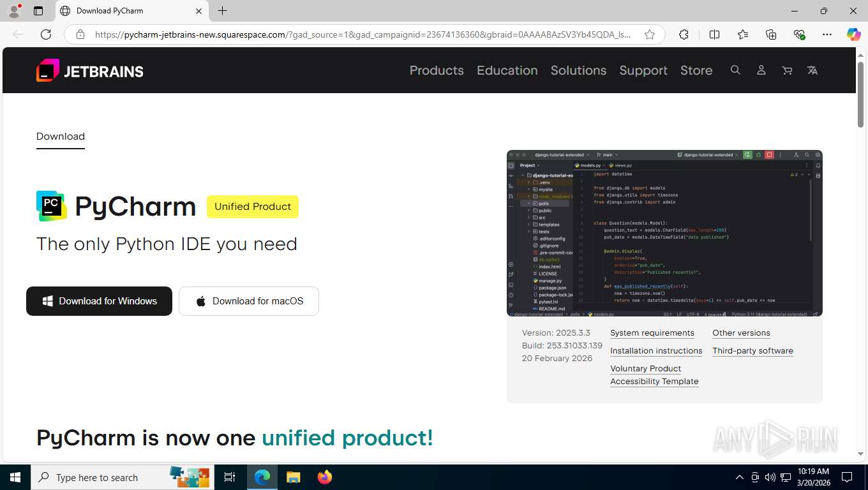Click the Unified Product badge
Image resolution: width=868 pixels, height=490 pixels.
(x=253, y=207)
